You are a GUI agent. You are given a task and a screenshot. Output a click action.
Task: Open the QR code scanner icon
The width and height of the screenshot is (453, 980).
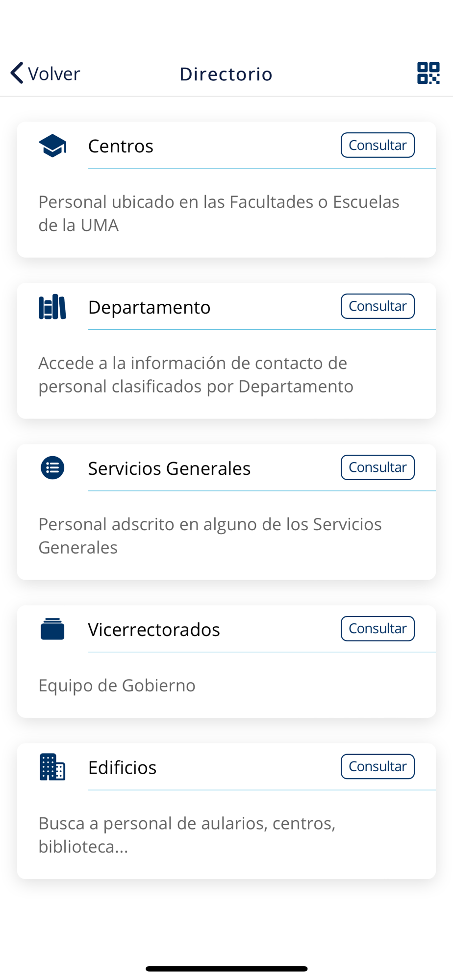[428, 73]
